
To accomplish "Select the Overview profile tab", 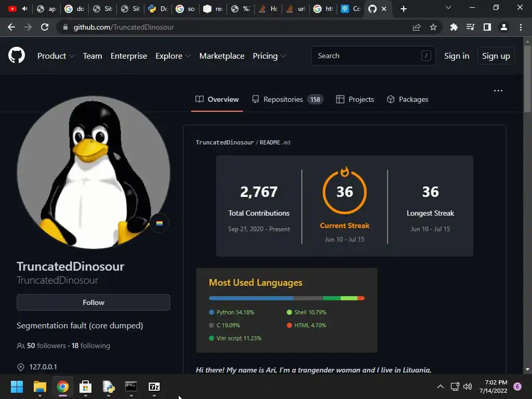I will (x=217, y=99).
